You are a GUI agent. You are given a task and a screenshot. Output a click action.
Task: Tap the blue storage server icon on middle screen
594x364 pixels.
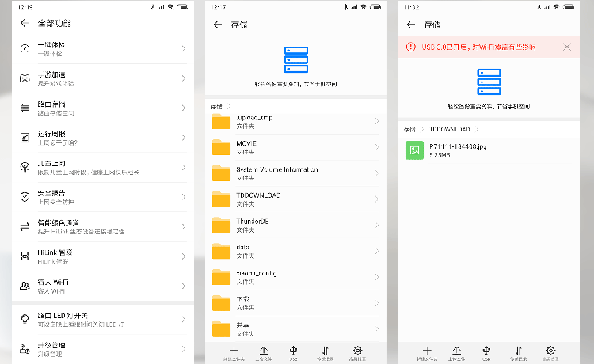coord(296,59)
